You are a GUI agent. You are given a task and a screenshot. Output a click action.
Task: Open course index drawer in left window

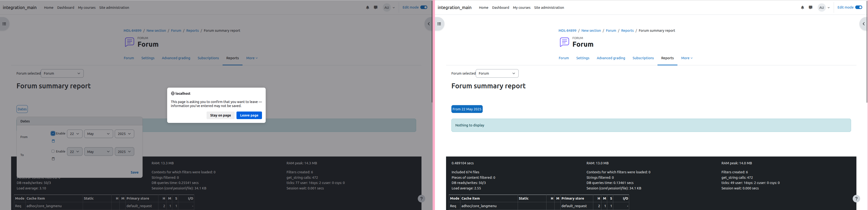click(x=4, y=24)
